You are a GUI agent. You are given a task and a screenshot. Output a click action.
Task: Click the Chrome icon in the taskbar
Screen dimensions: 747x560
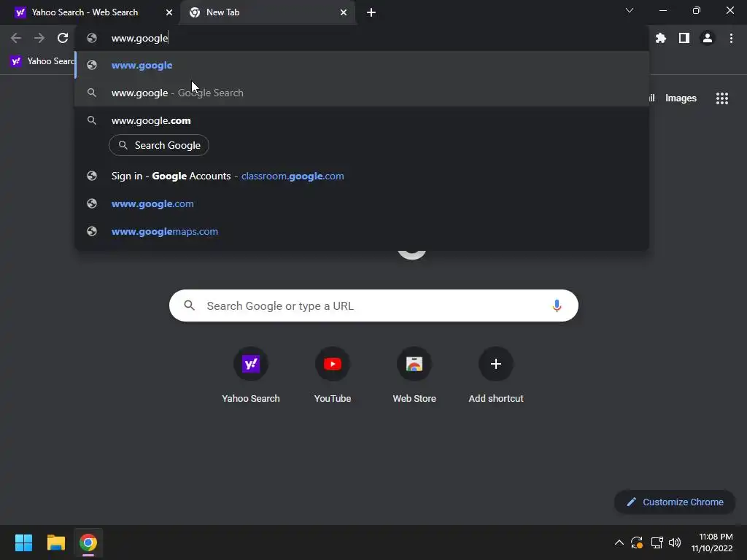click(x=88, y=542)
